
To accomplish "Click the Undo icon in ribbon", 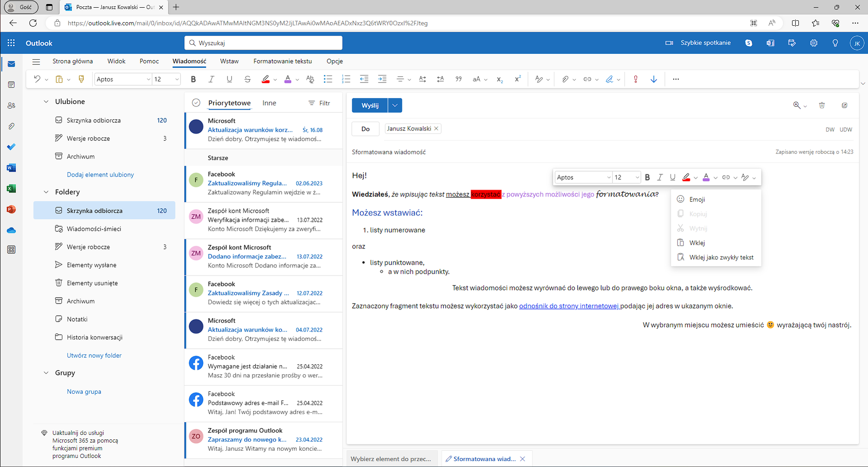I will click(37, 79).
